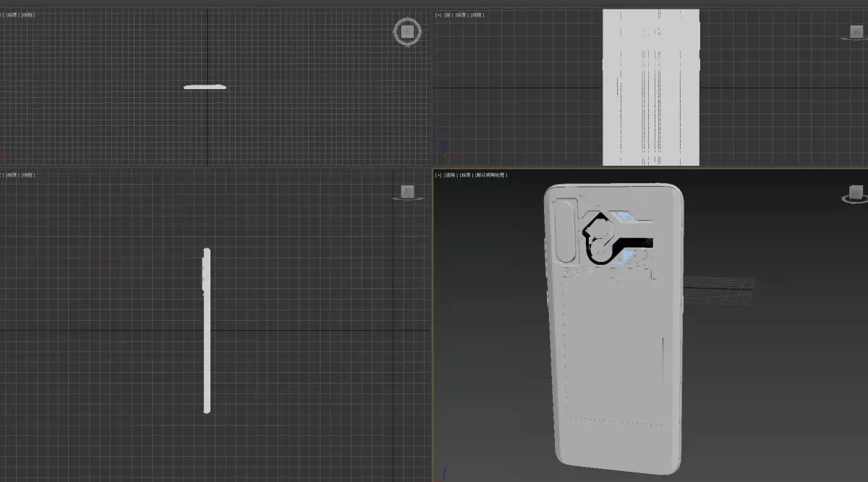Viewport: 868px width, 482px height.
Task: Open the [+] general menu of the Perspective viewport
Action: (437, 174)
